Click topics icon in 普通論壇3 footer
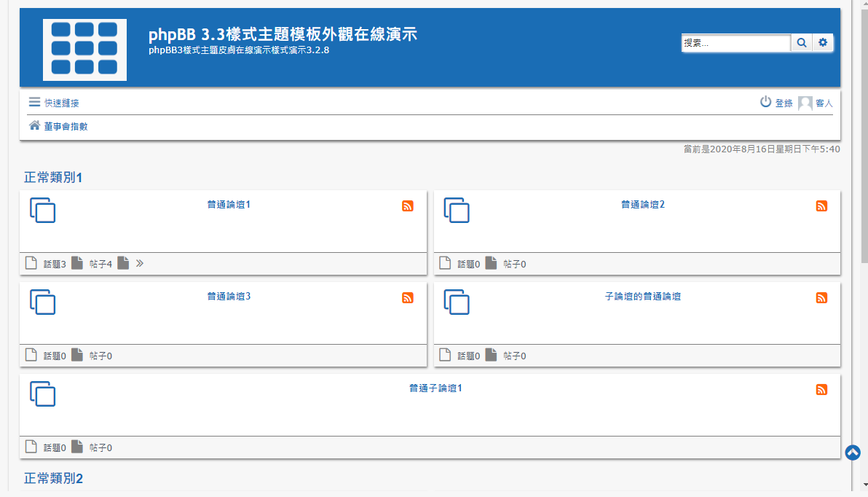Image resolution: width=868 pixels, height=497 pixels. pyautogui.click(x=31, y=355)
